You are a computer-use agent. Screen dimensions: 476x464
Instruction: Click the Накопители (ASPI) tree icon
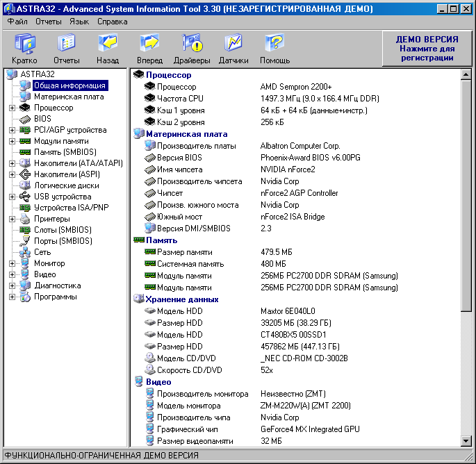[x=25, y=174]
